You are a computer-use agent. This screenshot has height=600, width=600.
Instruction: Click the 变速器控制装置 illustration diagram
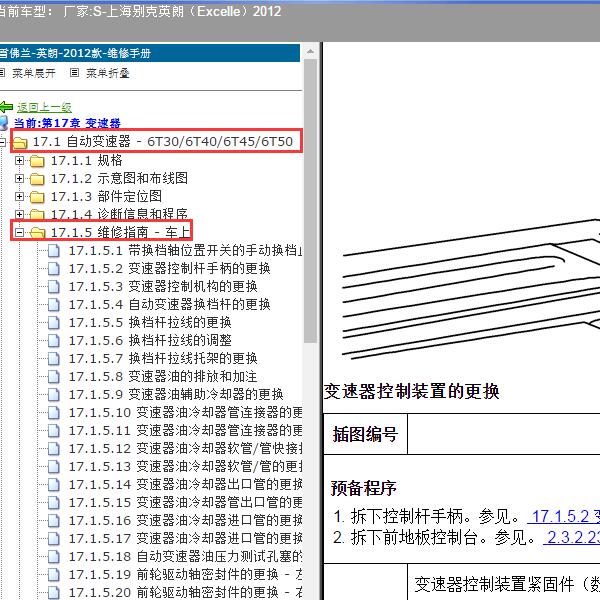(x=471, y=289)
